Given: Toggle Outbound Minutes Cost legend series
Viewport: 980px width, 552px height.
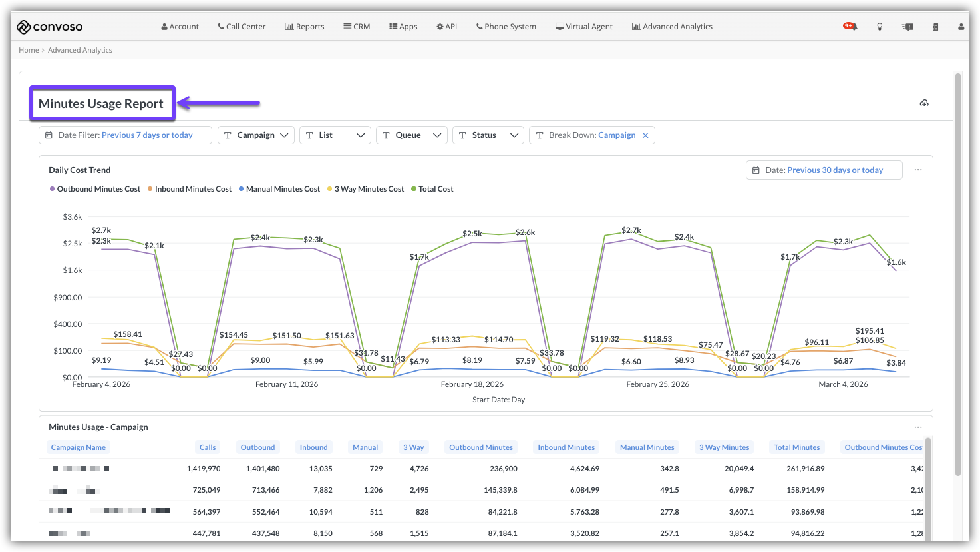Looking at the screenshot, I should (95, 189).
